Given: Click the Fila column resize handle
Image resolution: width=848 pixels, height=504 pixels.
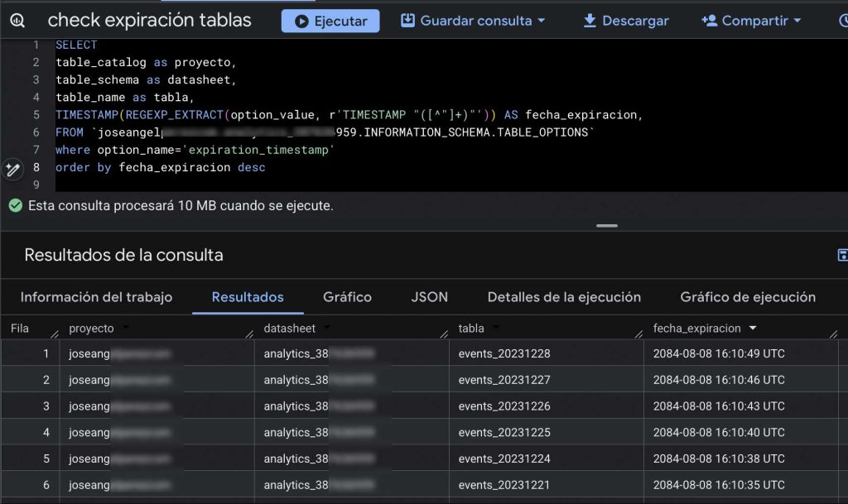Looking at the screenshot, I should point(54,334).
